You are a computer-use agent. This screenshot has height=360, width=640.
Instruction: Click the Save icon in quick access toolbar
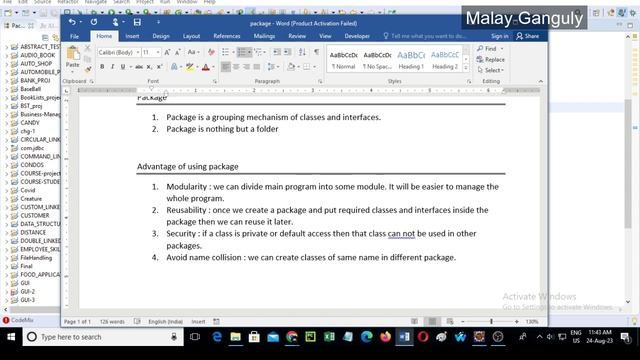pyautogui.click(x=137, y=22)
